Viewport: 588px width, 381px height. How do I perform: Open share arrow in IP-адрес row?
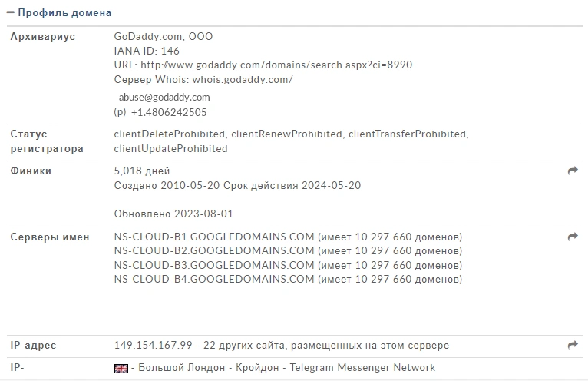click(573, 345)
